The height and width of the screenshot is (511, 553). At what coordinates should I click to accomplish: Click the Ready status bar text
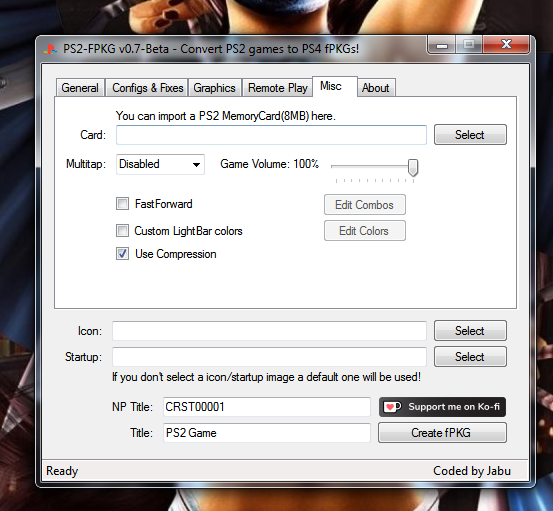pos(62,471)
